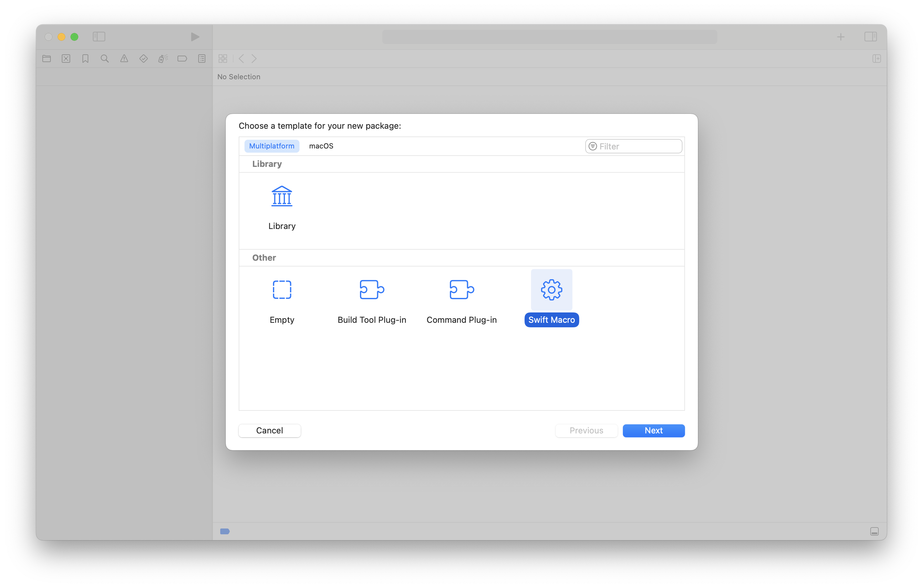Open the Report navigator icon
Viewport: 923px width, 588px height.
(201, 59)
